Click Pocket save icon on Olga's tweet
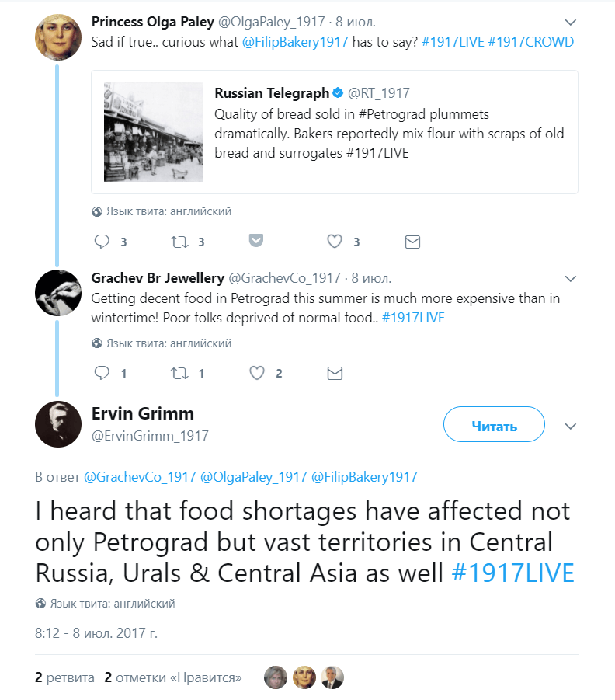 256,241
